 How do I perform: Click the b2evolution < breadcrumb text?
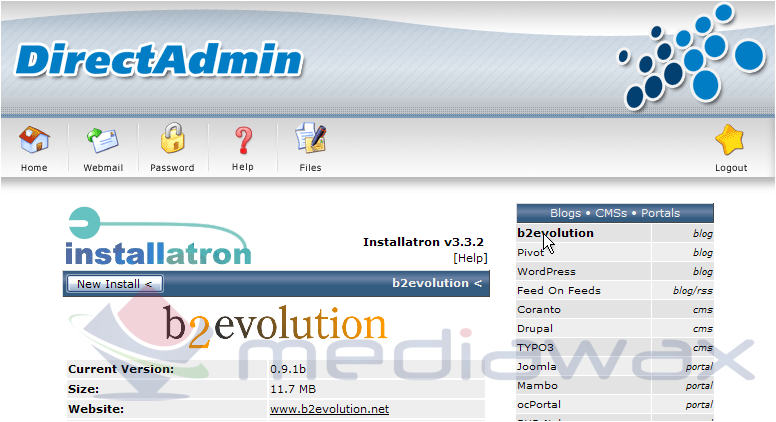436,283
